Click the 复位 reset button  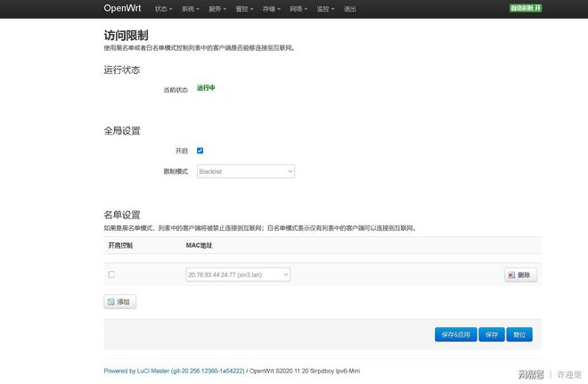pos(519,334)
